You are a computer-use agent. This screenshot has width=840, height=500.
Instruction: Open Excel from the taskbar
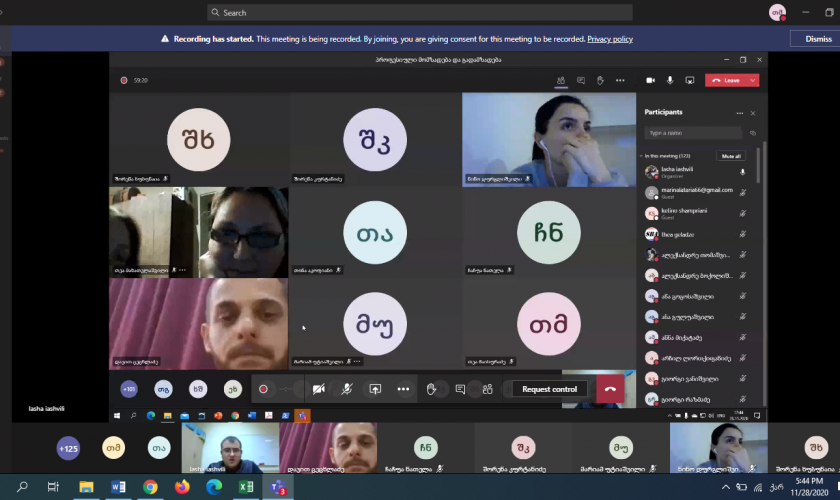click(x=246, y=487)
